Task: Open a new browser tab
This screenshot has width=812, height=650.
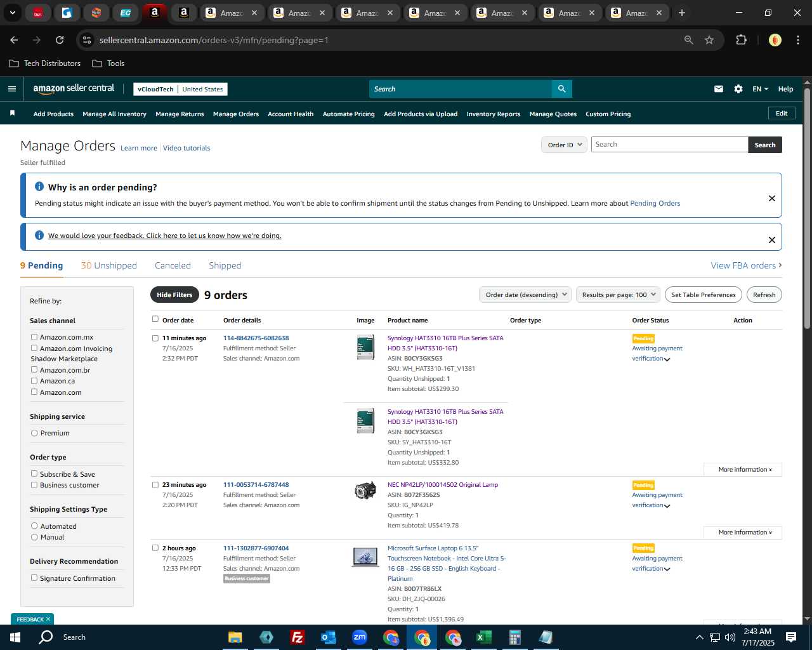Action: (682, 13)
